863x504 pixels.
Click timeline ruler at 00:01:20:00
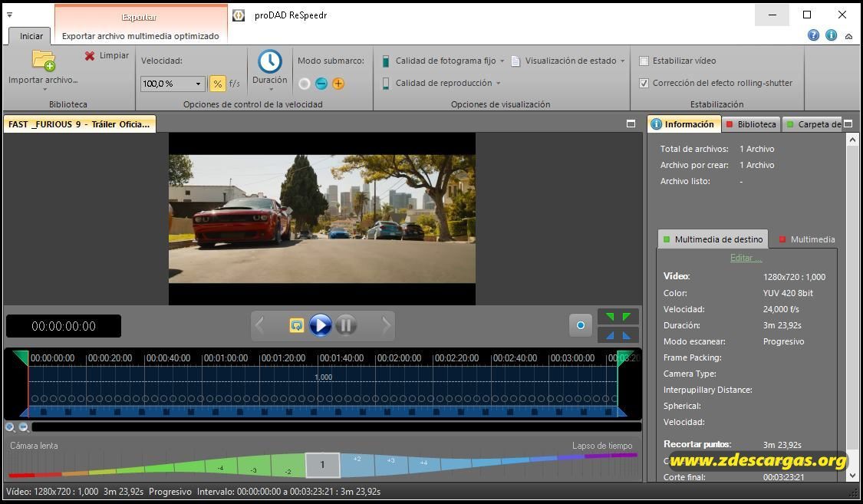click(x=282, y=358)
